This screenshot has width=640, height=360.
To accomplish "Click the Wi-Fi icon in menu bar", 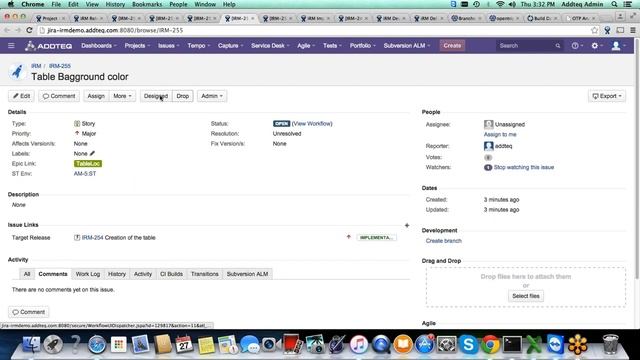I will (500, 4).
